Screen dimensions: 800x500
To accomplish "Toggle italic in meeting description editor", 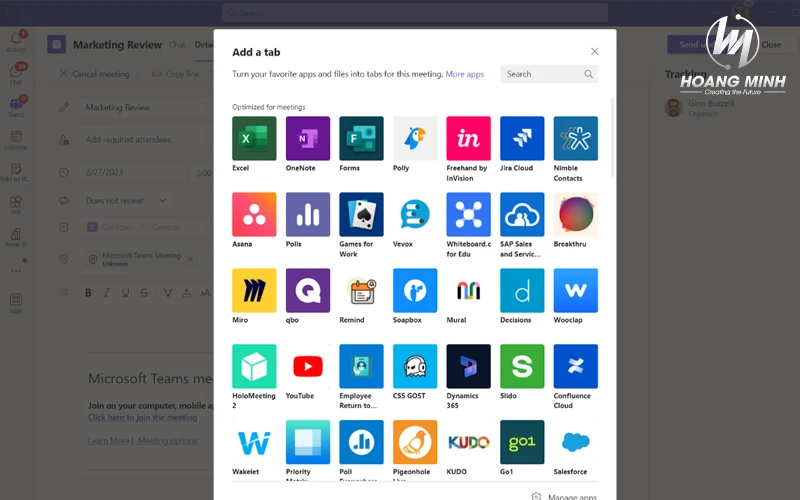I will pos(107,292).
